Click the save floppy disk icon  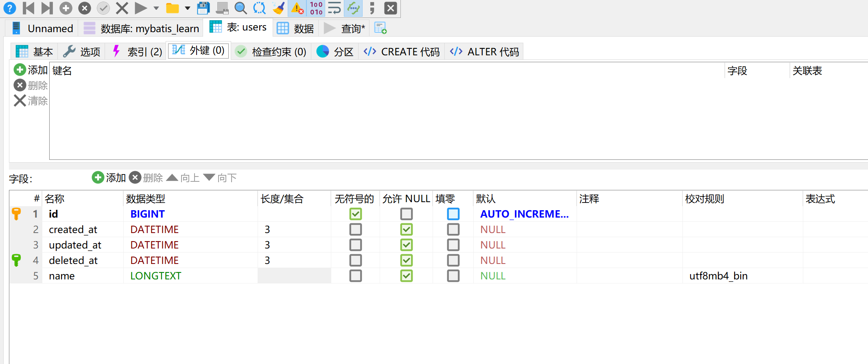[x=203, y=8]
